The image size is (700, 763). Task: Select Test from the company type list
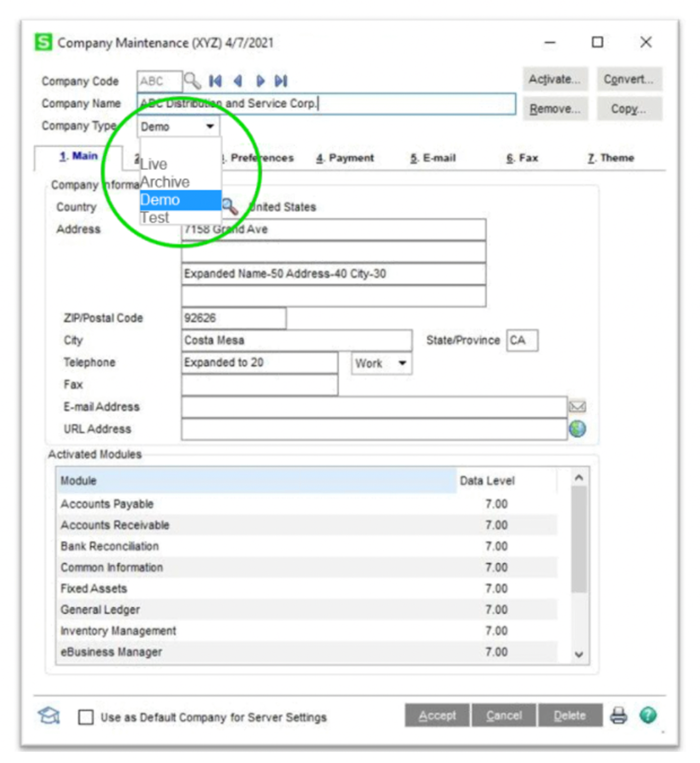(x=156, y=217)
